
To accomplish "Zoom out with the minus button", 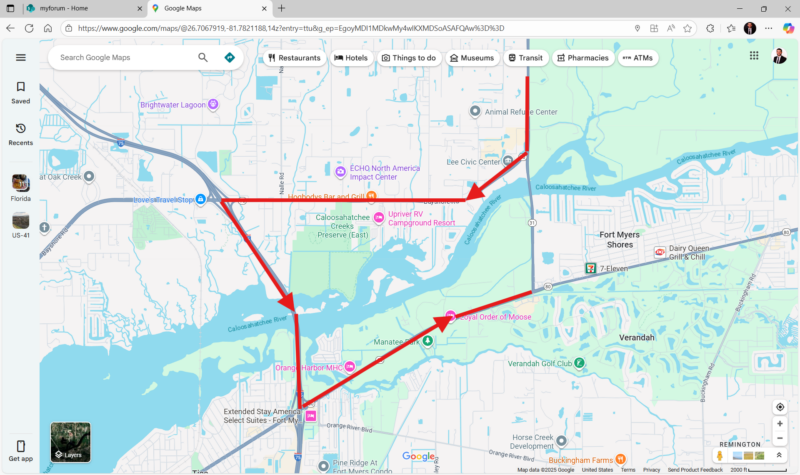I will (x=780, y=439).
